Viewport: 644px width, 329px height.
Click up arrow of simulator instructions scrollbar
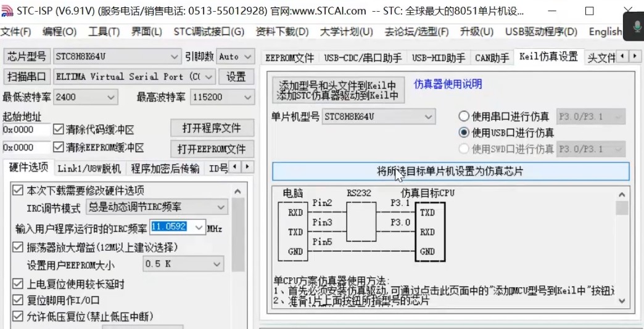(x=622, y=195)
